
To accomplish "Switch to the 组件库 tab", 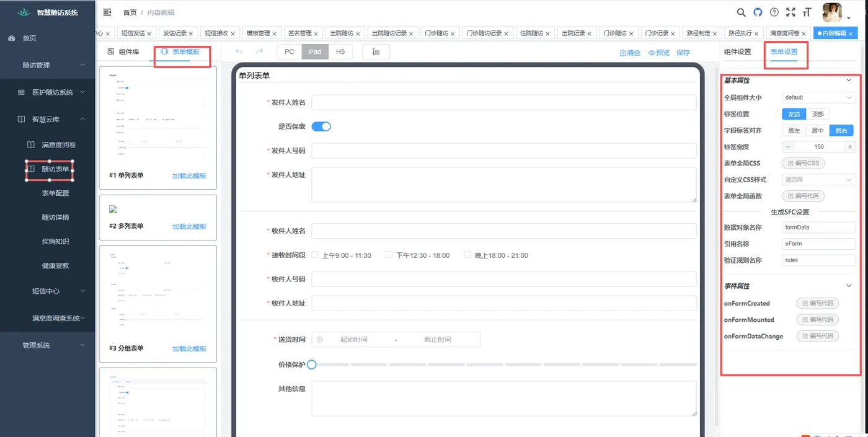I will (x=123, y=52).
